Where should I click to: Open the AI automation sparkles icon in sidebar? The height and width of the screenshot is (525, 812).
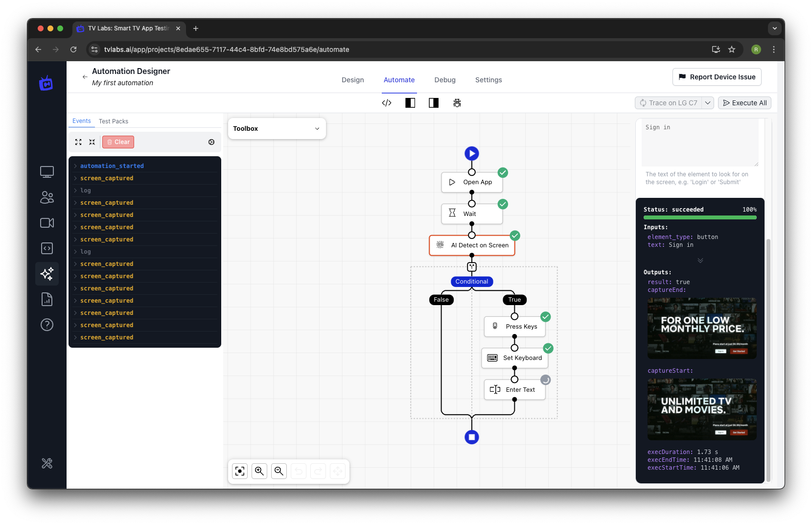pos(46,274)
